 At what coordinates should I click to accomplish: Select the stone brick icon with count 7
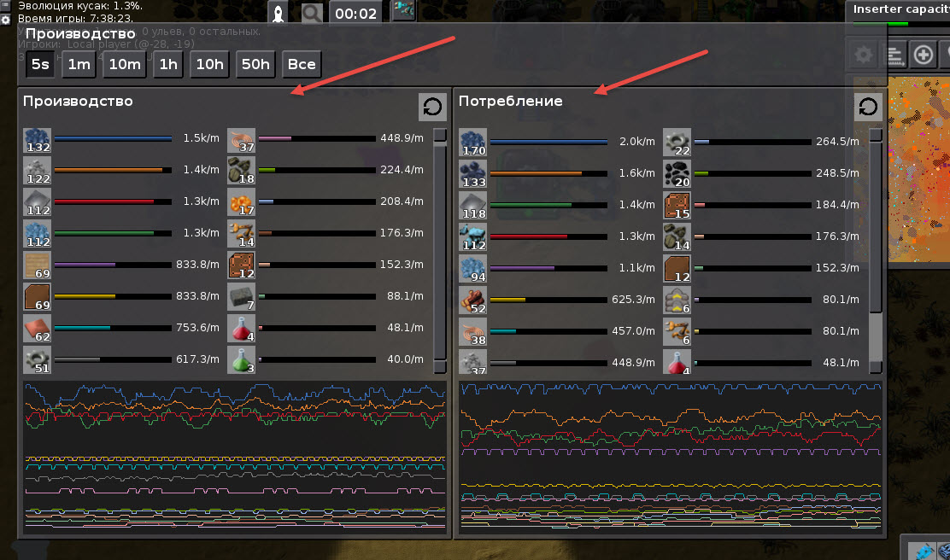point(241,298)
